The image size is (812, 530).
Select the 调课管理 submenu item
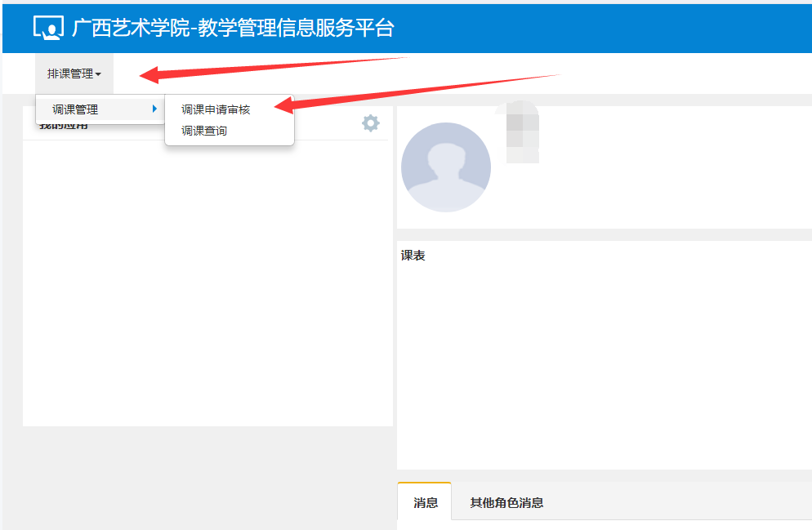pyautogui.click(x=76, y=109)
